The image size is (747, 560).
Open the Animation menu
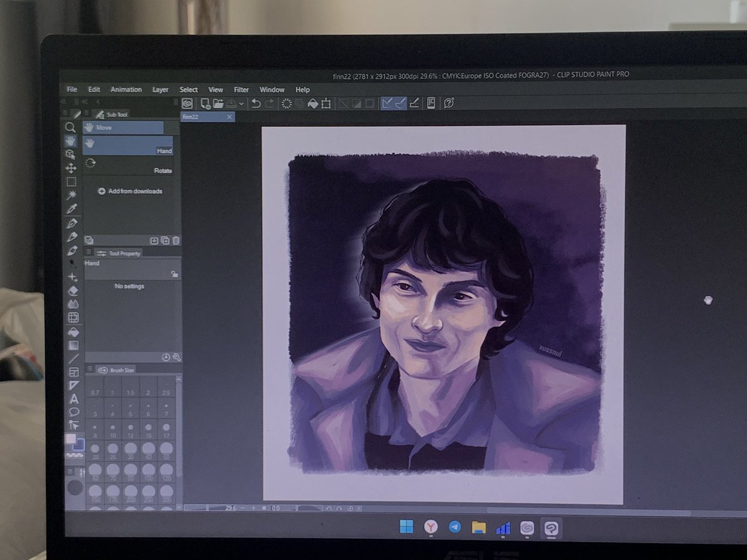point(126,90)
